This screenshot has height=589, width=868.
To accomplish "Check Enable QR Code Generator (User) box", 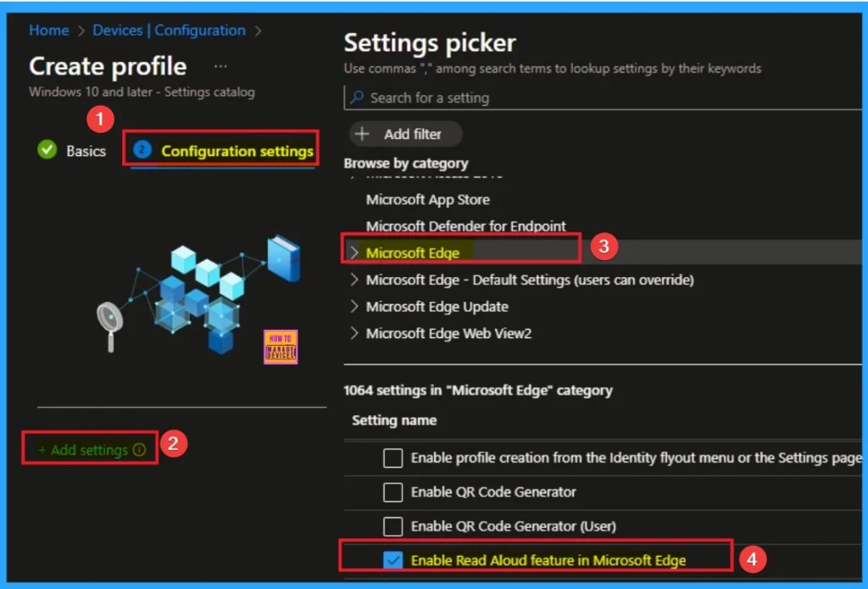I will point(393,526).
